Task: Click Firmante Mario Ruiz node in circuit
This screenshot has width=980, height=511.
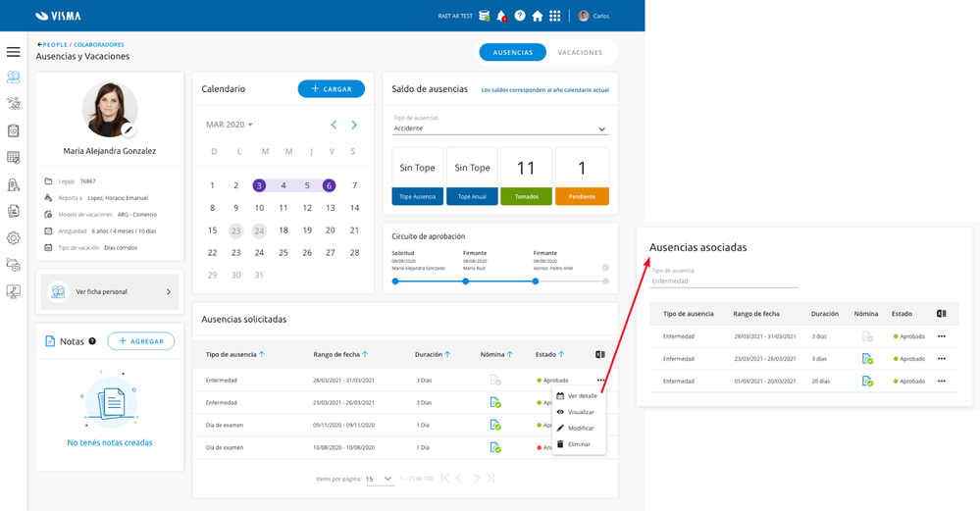Action: coord(466,281)
